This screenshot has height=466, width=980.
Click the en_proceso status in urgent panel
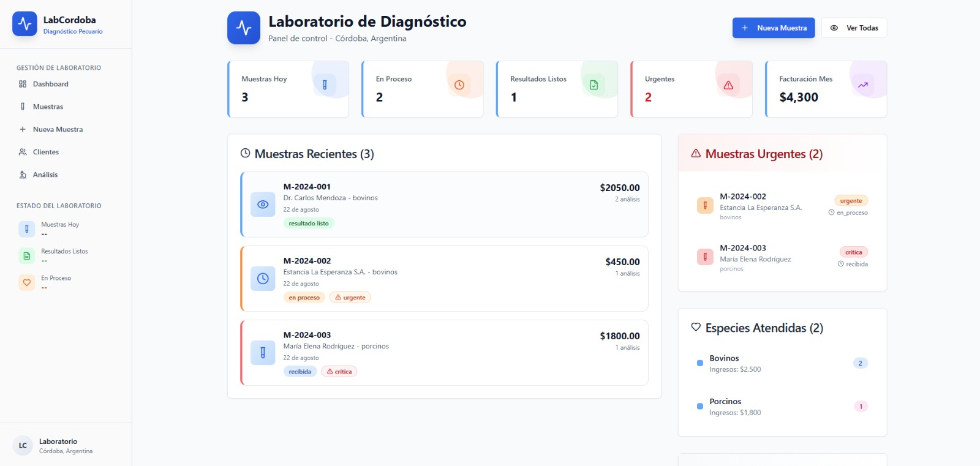coord(848,212)
